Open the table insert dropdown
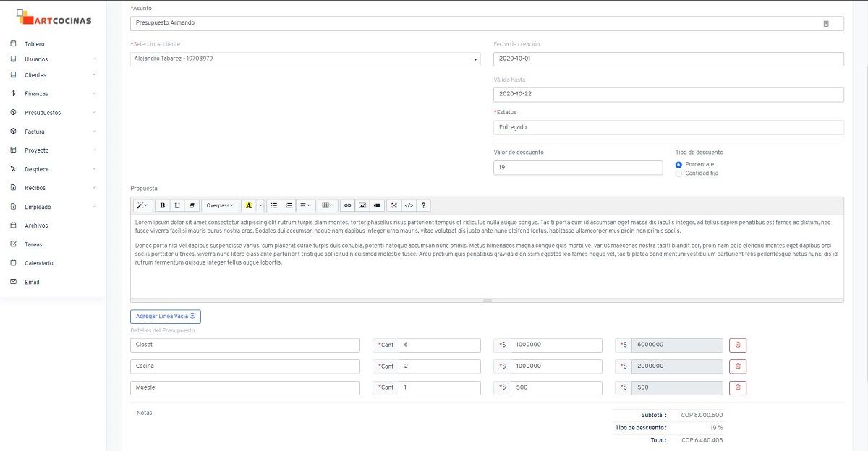 [328, 205]
